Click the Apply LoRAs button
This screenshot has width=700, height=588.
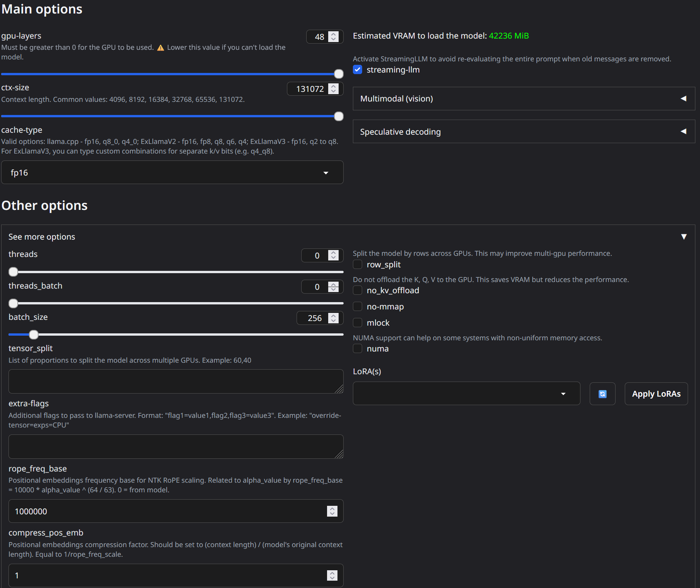pos(656,394)
